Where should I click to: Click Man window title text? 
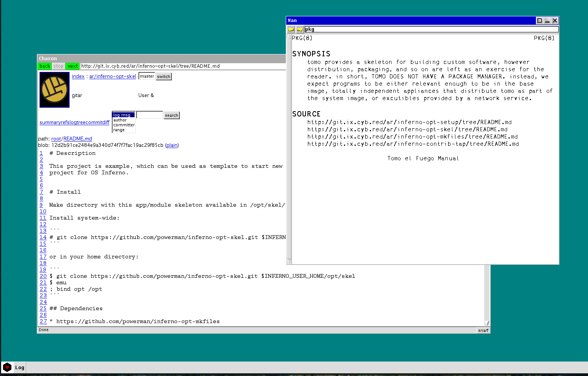coord(292,21)
